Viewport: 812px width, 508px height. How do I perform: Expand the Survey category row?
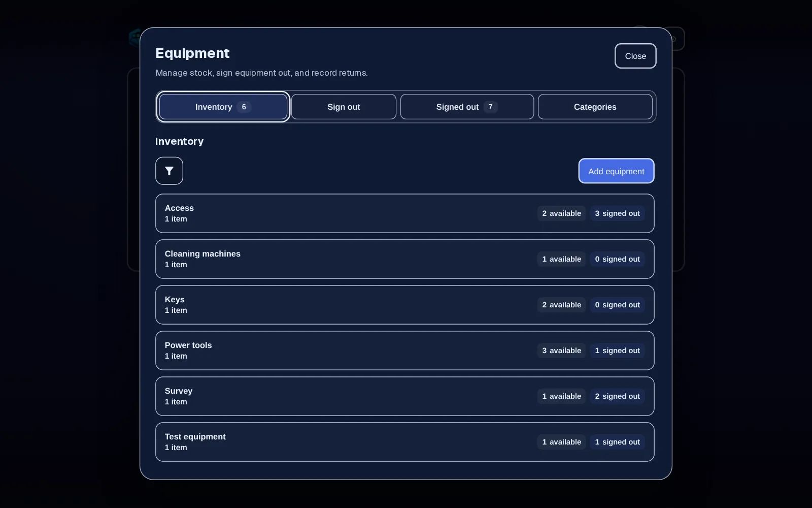click(x=404, y=396)
